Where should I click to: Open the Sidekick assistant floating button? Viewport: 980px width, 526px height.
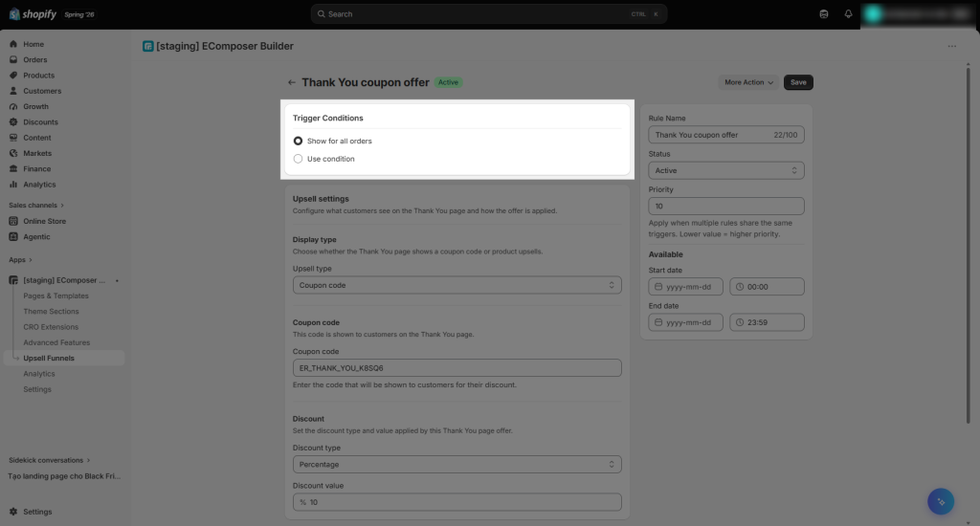[x=941, y=502]
